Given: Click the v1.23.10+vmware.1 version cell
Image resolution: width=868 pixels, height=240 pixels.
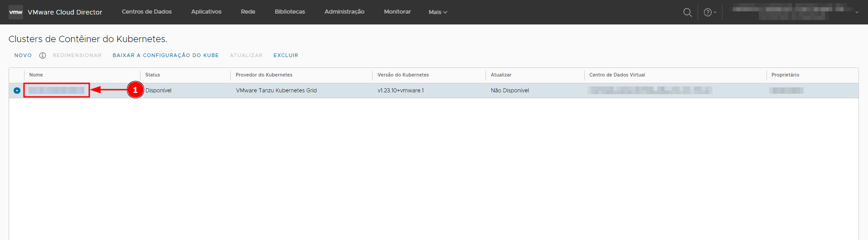Looking at the screenshot, I should tap(401, 91).
